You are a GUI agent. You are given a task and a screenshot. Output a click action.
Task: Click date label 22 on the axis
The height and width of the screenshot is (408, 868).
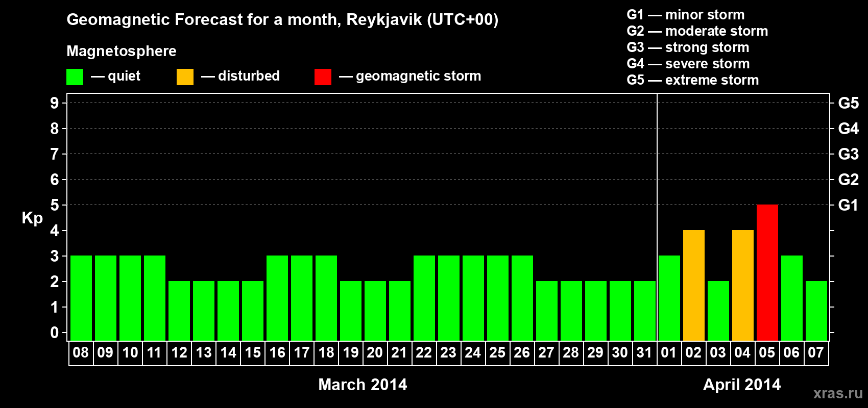tap(424, 352)
